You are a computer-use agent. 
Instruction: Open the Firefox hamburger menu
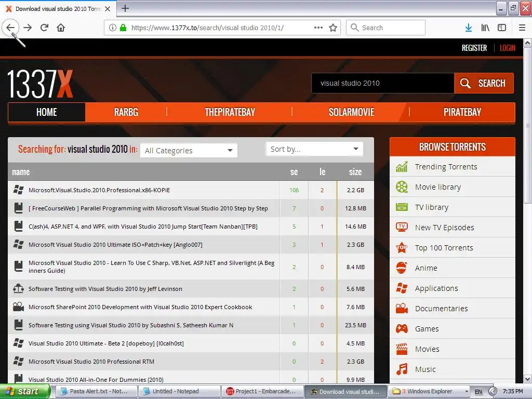pos(522,28)
